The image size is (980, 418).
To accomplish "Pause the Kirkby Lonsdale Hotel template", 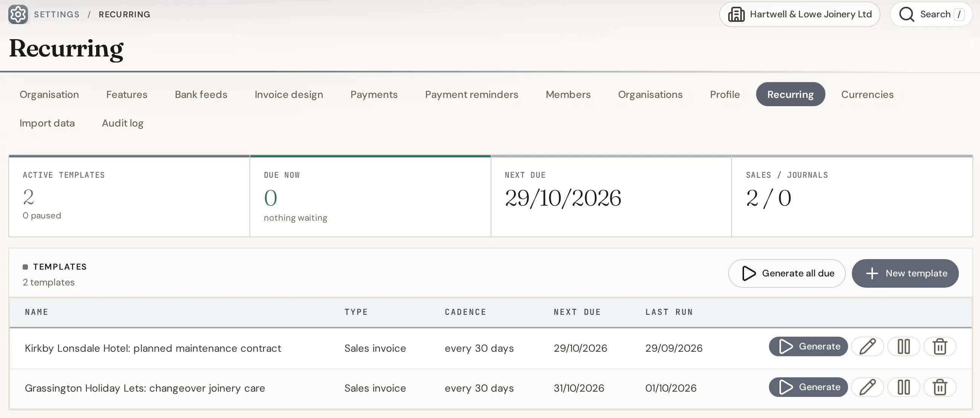I will [x=903, y=346].
